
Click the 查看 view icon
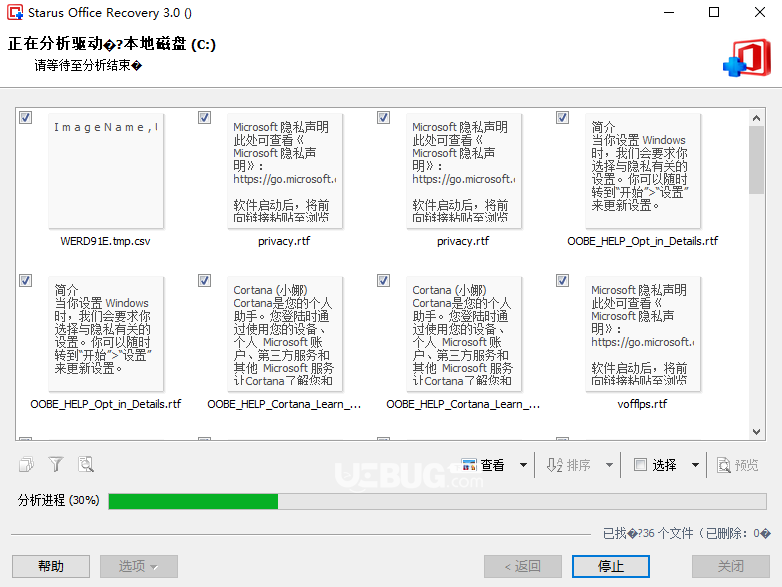469,465
